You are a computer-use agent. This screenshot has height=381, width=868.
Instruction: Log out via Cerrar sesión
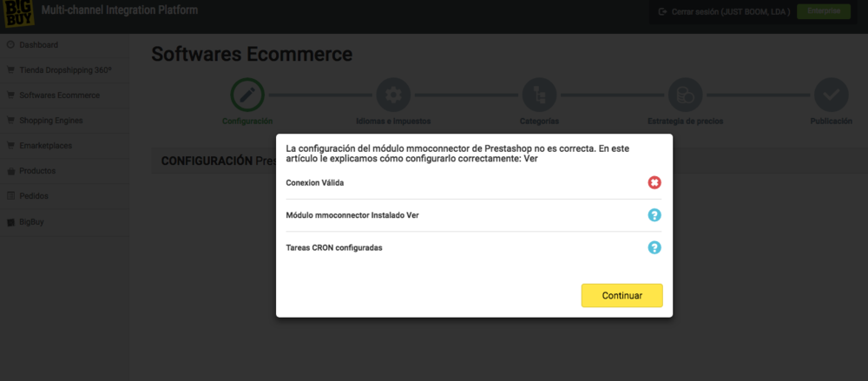724,11
